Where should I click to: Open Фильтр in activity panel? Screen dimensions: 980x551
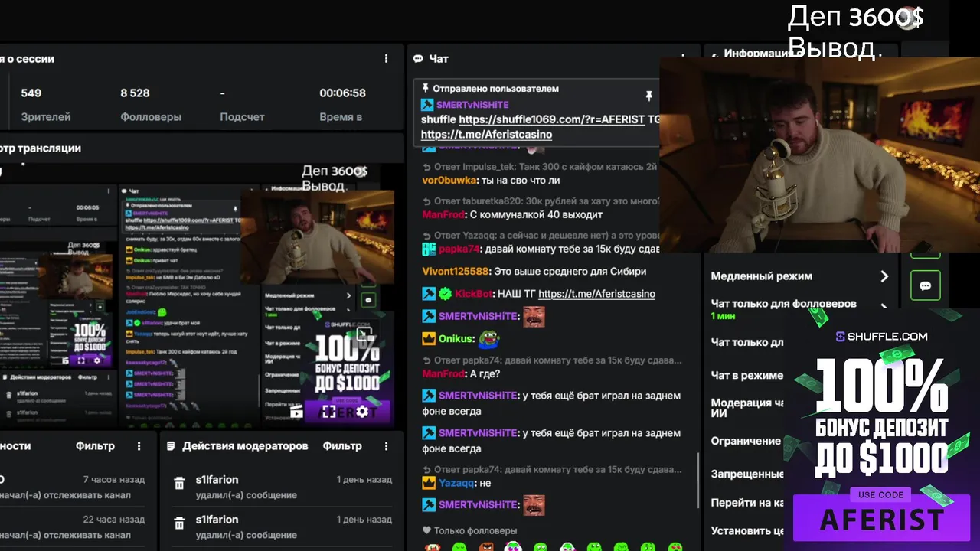(x=95, y=446)
